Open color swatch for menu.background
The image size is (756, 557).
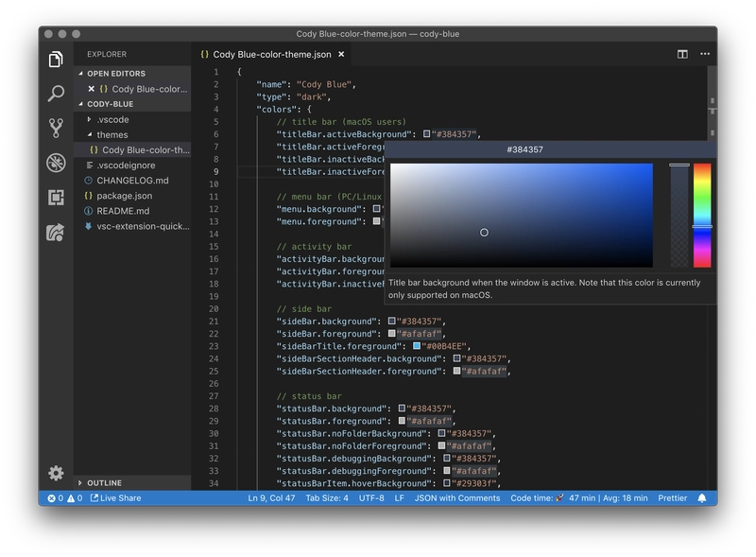pos(376,209)
